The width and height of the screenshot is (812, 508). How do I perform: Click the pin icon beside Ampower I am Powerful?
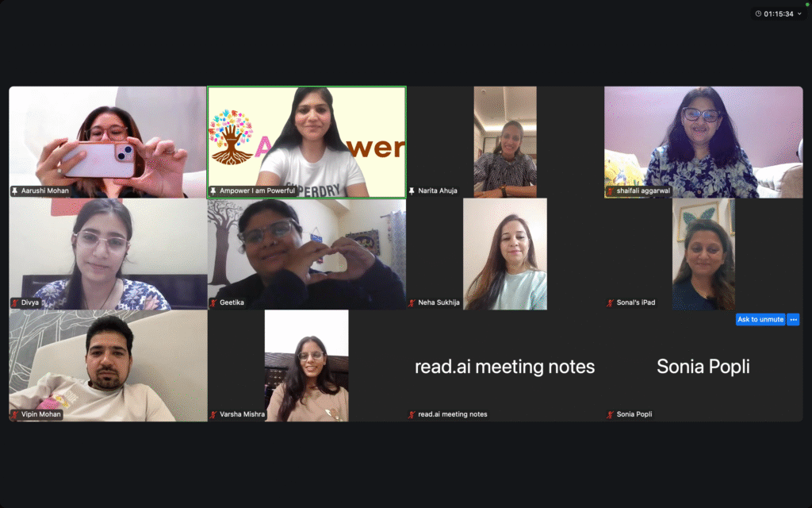point(213,190)
